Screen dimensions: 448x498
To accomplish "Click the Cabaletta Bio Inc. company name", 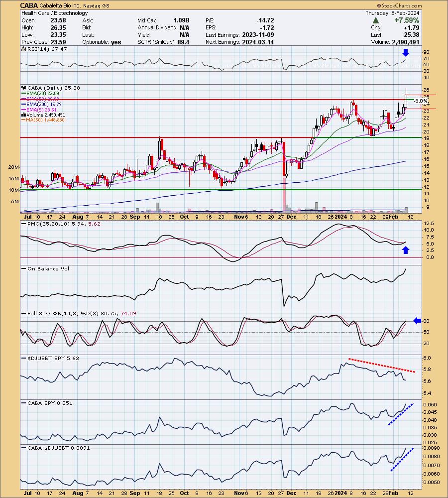I will [x=60, y=5].
